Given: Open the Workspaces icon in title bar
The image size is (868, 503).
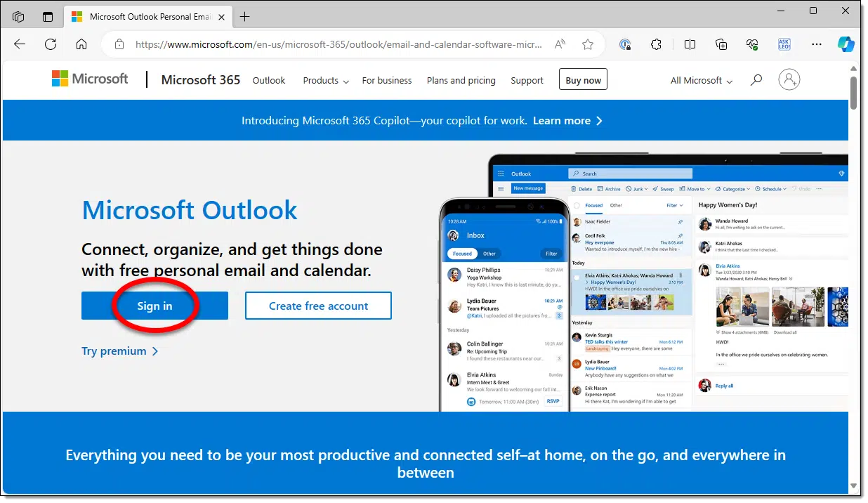Looking at the screenshot, I should pos(18,16).
